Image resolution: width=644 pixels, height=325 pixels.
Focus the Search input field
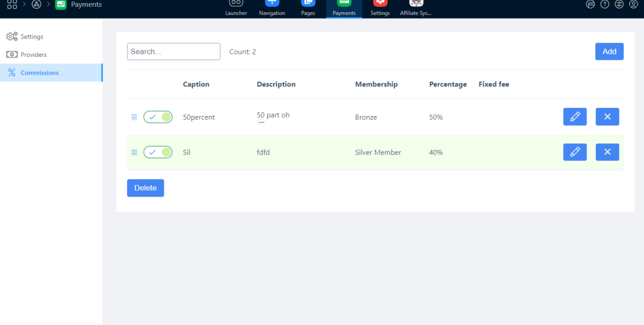tap(173, 52)
